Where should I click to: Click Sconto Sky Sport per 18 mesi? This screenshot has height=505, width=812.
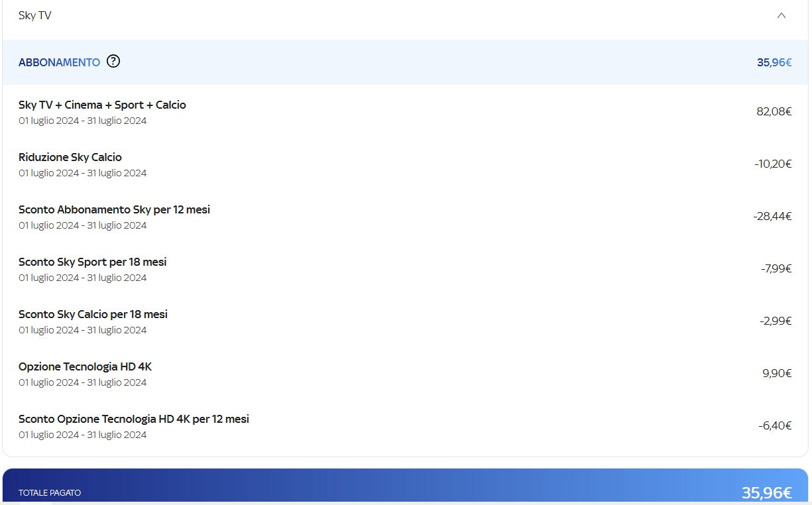(x=93, y=262)
